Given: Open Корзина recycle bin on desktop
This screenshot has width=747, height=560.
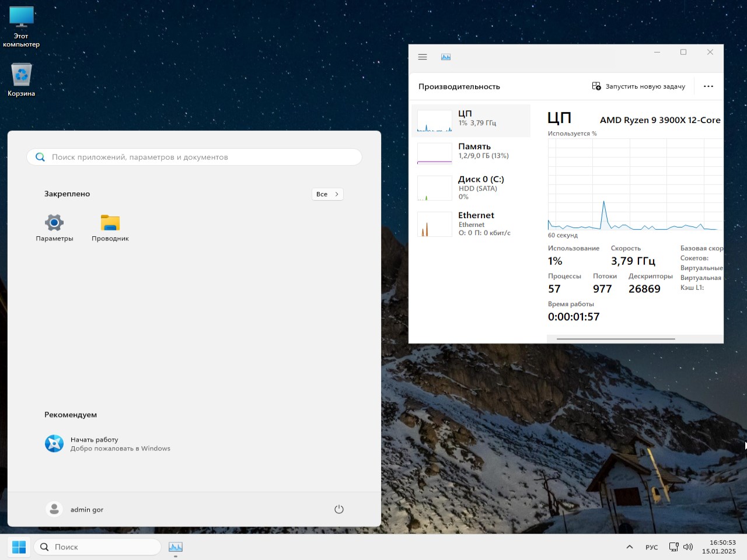Looking at the screenshot, I should 22,79.
